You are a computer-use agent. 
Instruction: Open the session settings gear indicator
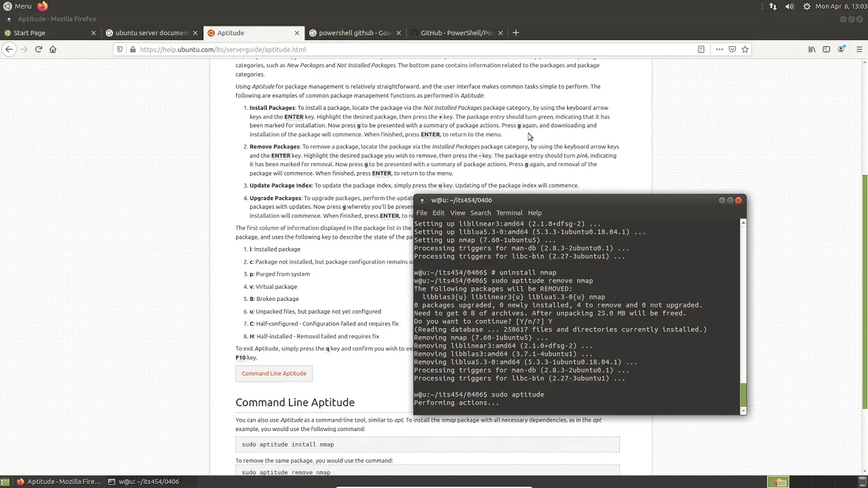click(x=806, y=6)
